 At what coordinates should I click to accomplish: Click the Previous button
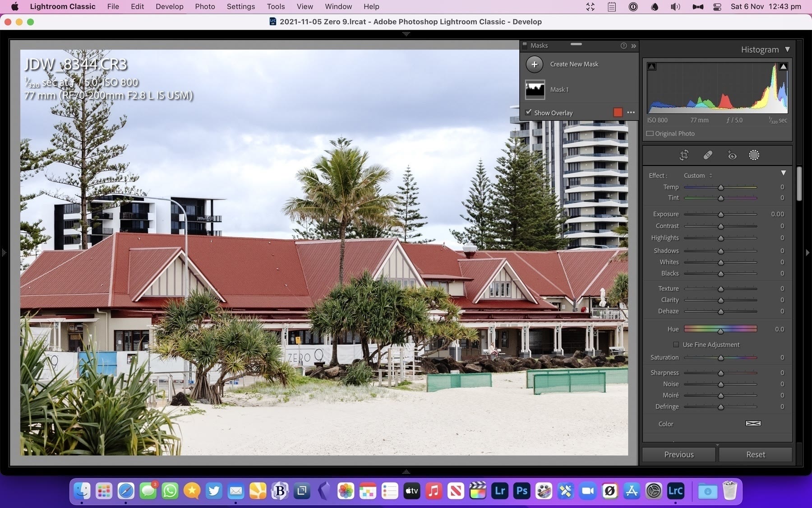point(678,454)
